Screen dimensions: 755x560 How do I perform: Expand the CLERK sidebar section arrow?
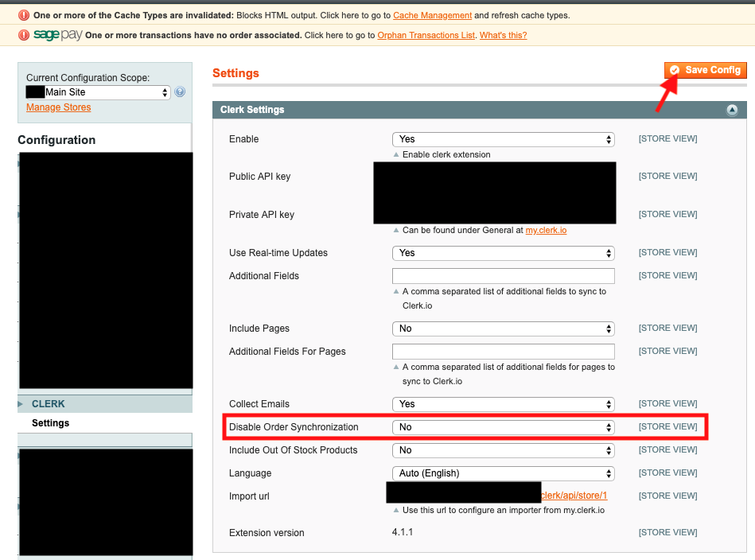21,404
